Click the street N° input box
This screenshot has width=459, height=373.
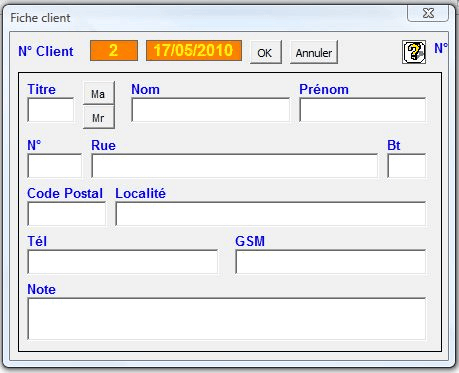click(55, 166)
